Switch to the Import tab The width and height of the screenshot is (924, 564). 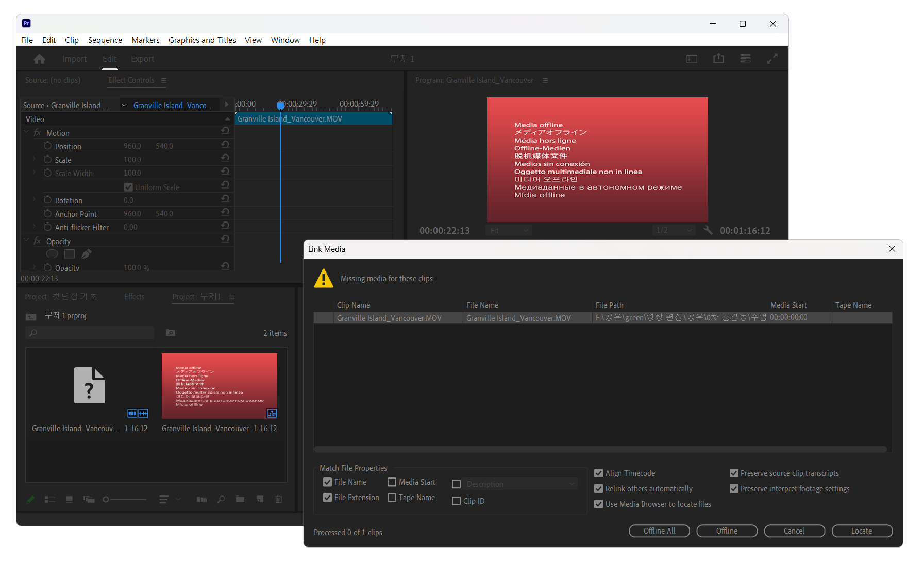[x=74, y=59]
